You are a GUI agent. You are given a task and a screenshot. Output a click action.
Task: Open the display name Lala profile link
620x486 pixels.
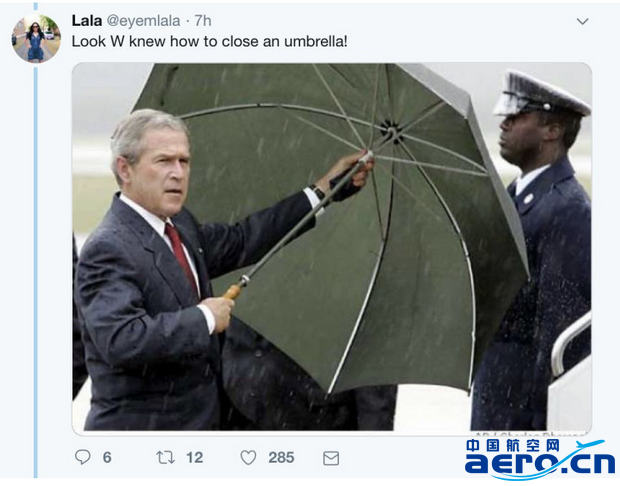click(x=87, y=21)
